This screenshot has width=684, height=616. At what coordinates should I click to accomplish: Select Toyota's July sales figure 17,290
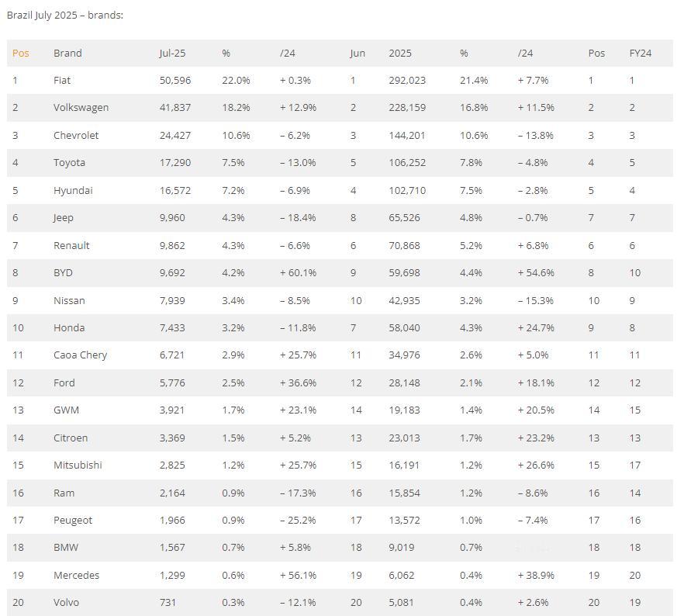tap(175, 163)
